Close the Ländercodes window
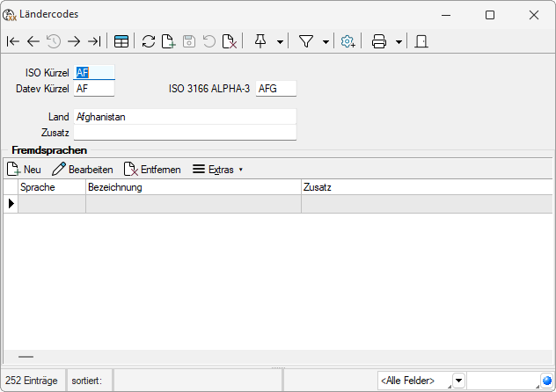 click(534, 15)
